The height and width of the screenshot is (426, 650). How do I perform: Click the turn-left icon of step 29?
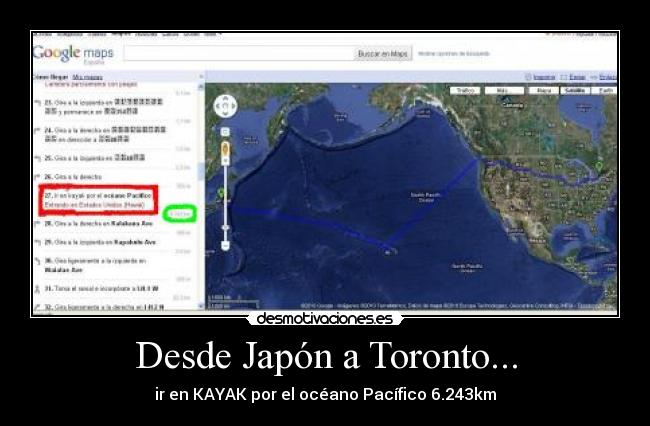click(x=37, y=242)
